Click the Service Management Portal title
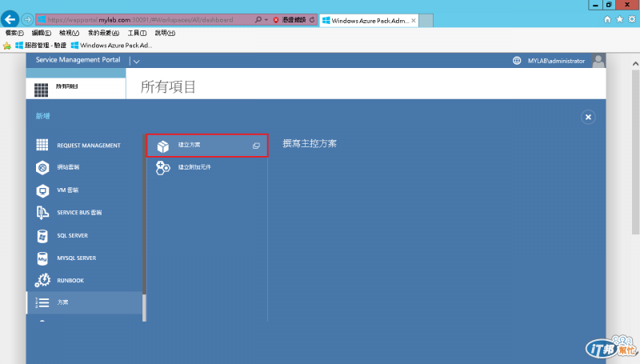This screenshot has width=640, height=364. coord(78,59)
